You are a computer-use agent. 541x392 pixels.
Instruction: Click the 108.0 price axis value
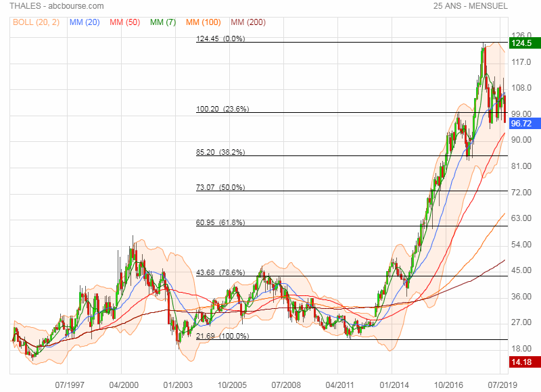pyautogui.click(x=521, y=88)
